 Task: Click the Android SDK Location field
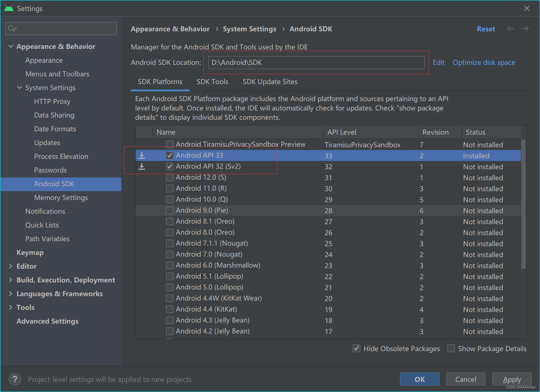[316, 63]
